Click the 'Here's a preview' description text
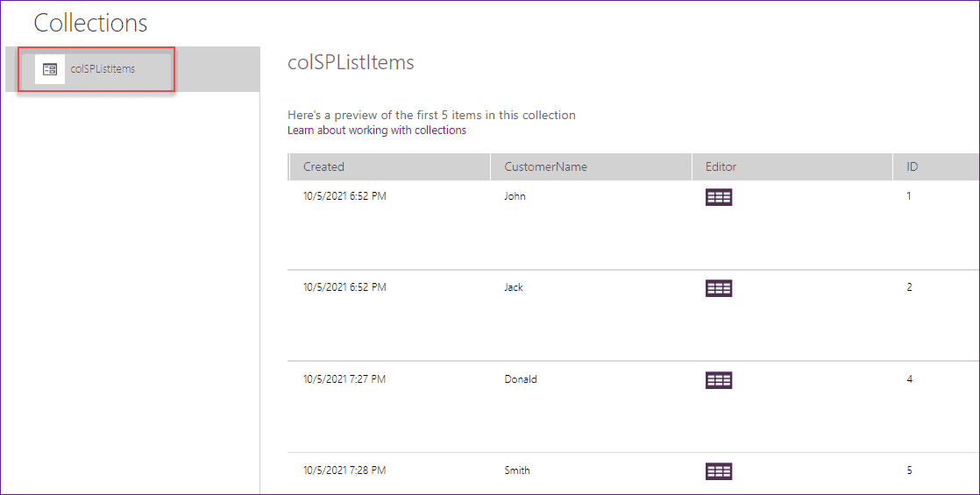The height and width of the screenshot is (495, 980). 431,115
